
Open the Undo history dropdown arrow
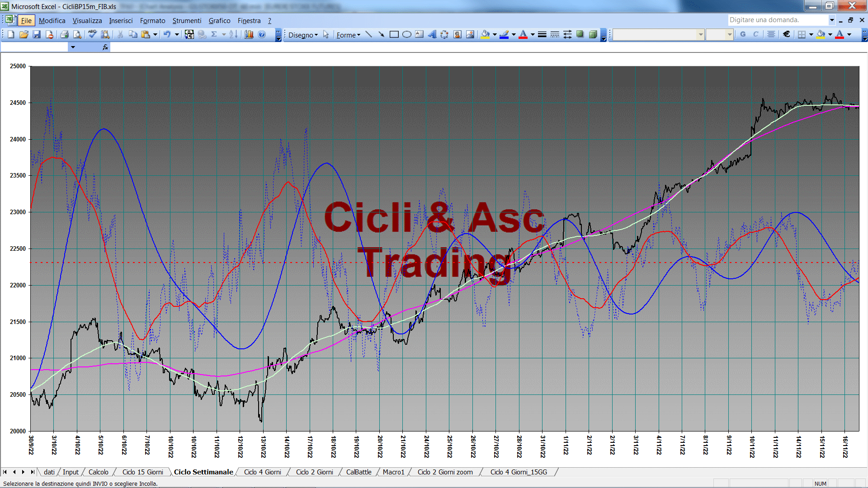pos(177,34)
